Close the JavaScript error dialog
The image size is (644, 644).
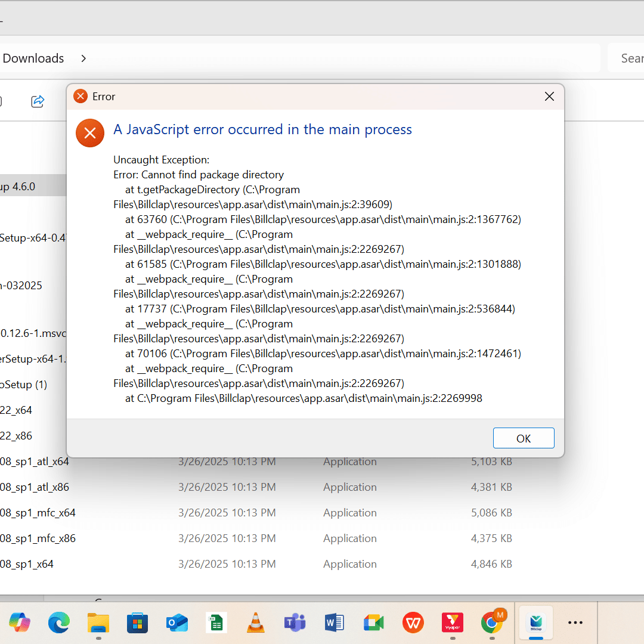tap(549, 97)
